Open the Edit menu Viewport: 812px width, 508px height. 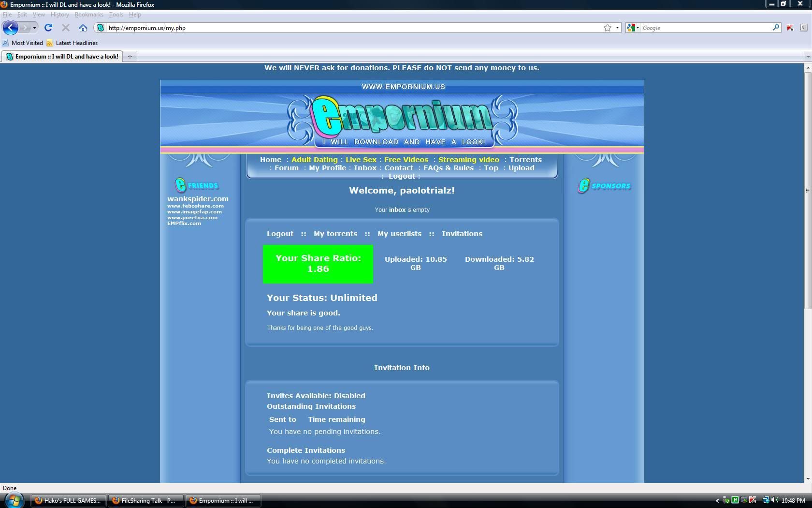(22, 15)
